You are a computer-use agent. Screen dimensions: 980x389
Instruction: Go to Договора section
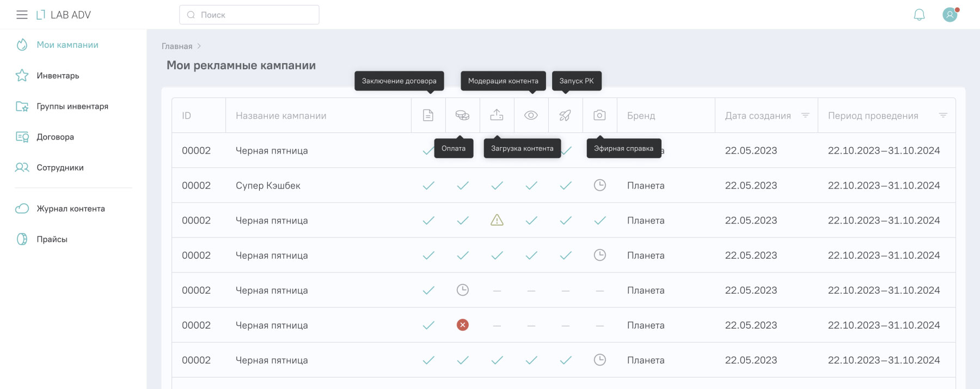pos(55,137)
